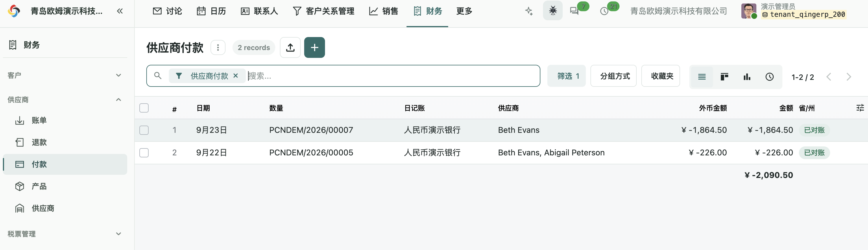Click the company logo icon
The image size is (868, 250).
(x=14, y=11)
